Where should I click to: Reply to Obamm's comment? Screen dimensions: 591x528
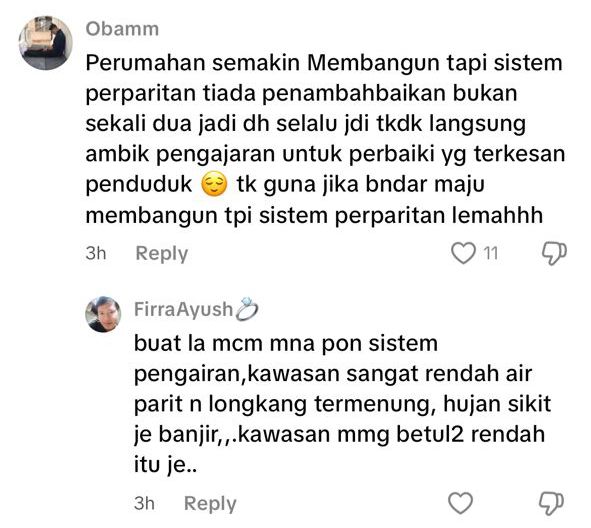pyautogui.click(x=162, y=254)
